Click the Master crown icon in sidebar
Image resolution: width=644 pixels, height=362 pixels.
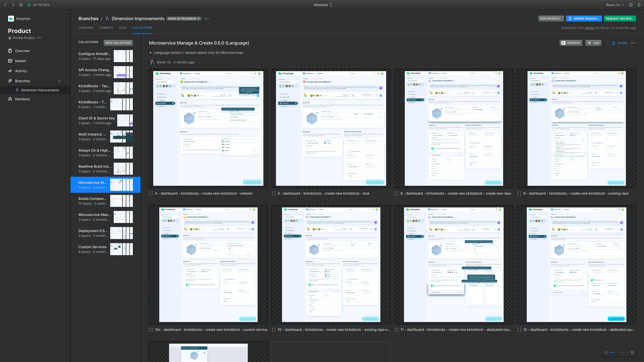(10, 61)
